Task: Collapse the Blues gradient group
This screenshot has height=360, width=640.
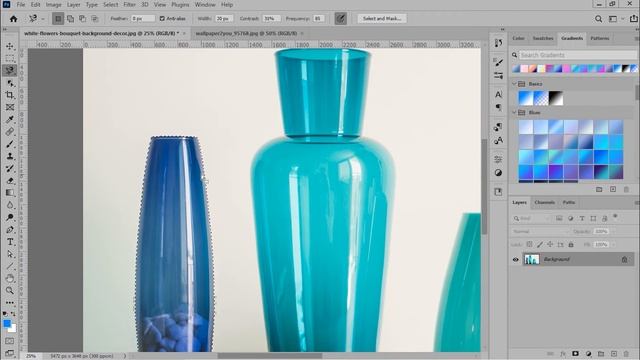Action: click(514, 112)
